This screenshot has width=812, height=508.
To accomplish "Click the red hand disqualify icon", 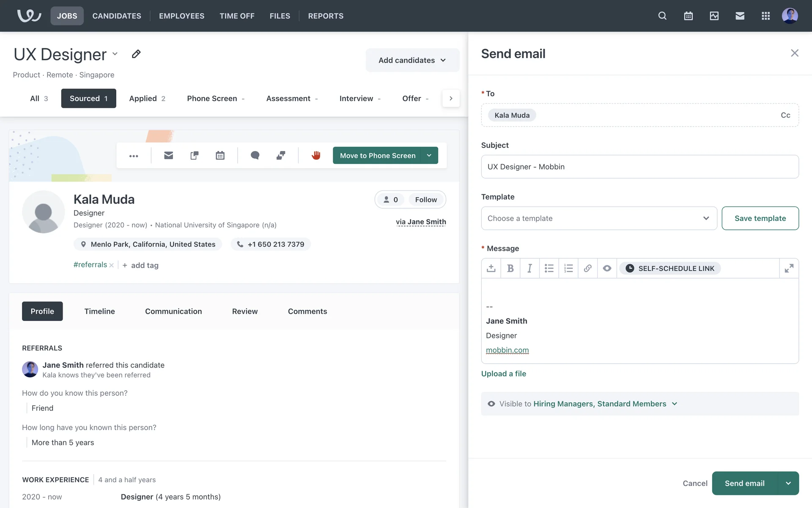I will [x=316, y=155].
